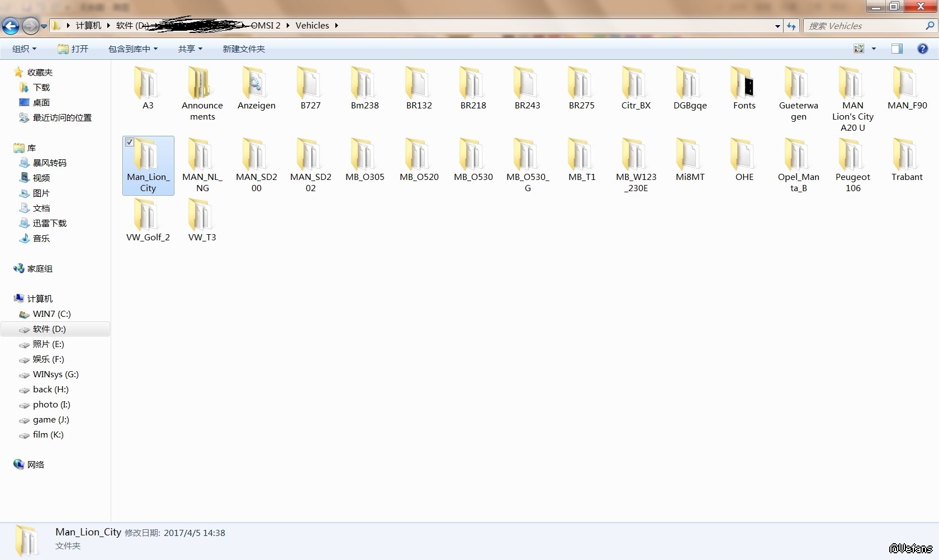The height and width of the screenshot is (560, 939).
Task: Select 计算机 in the address path
Action: 88,26
